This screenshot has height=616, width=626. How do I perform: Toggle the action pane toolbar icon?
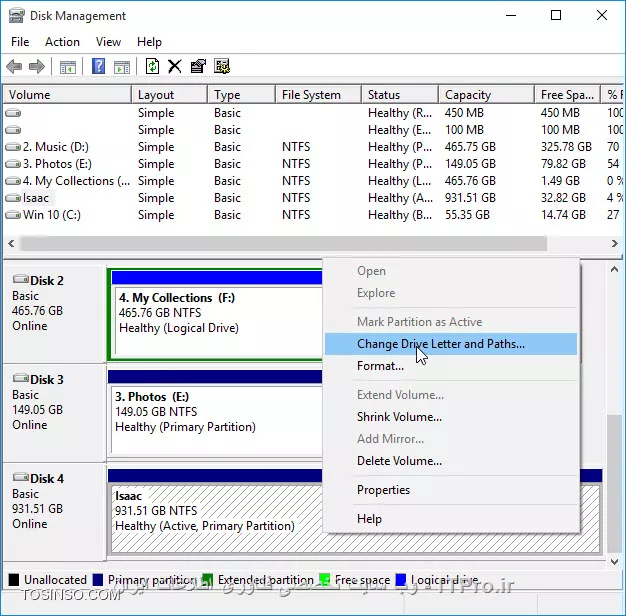[x=122, y=67]
